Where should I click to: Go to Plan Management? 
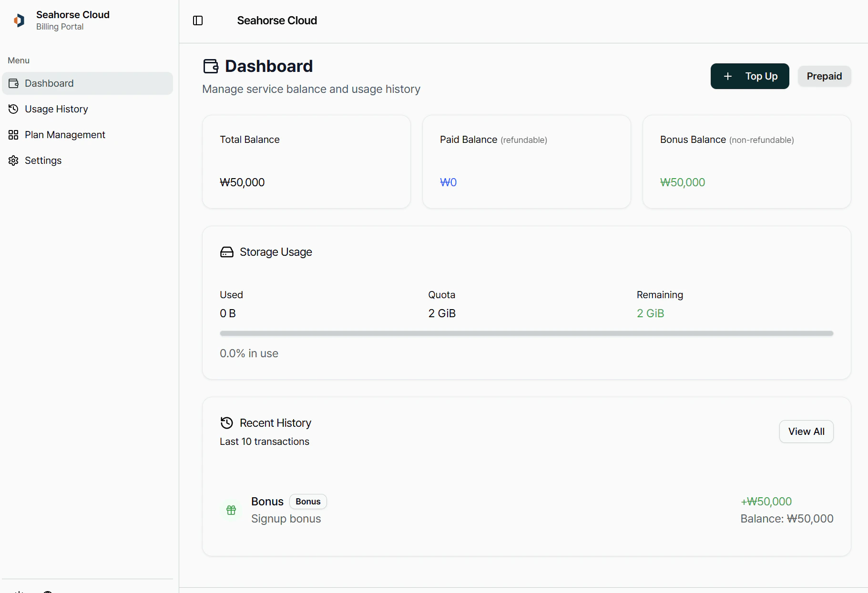[x=87, y=135]
